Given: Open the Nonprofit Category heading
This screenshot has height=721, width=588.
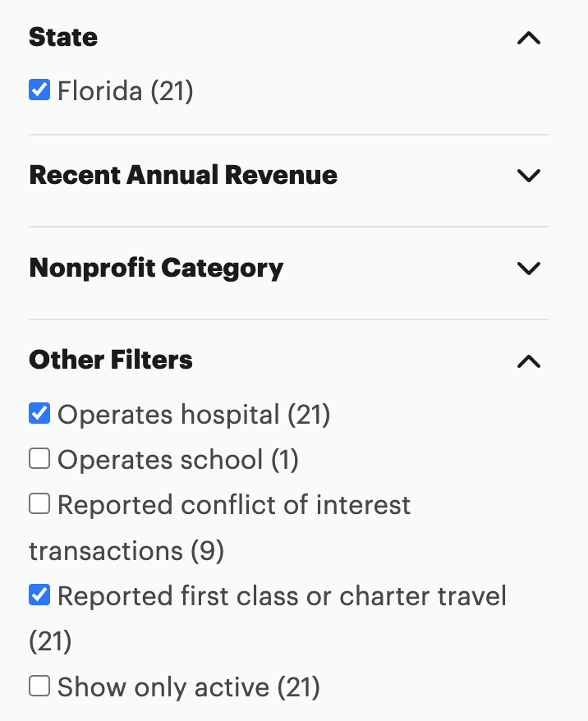Looking at the screenshot, I should pos(156,268).
